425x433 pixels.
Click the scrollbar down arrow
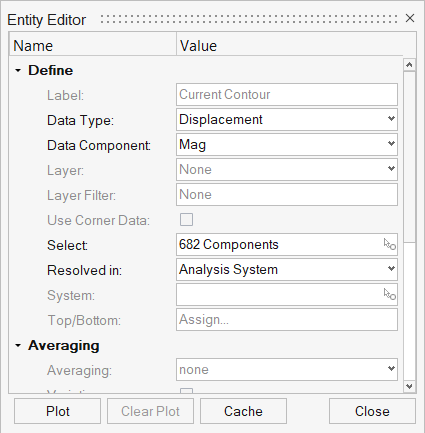pyautogui.click(x=409, y=386)
